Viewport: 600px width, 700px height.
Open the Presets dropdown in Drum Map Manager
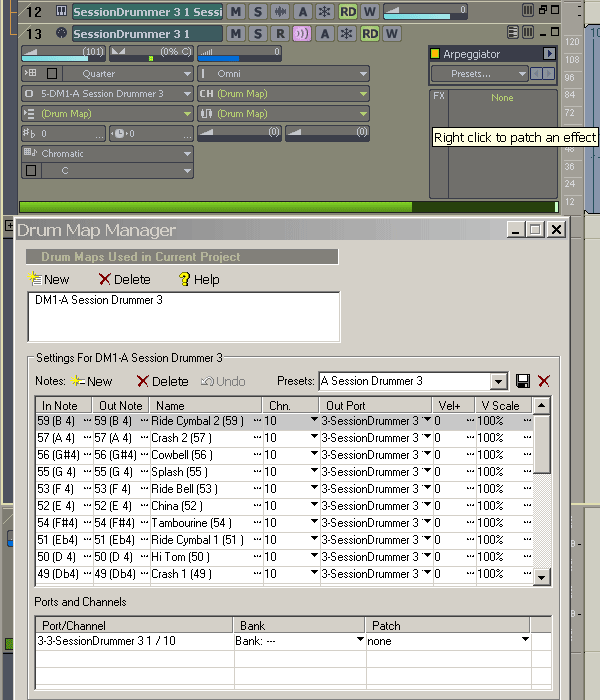(499, 381)
